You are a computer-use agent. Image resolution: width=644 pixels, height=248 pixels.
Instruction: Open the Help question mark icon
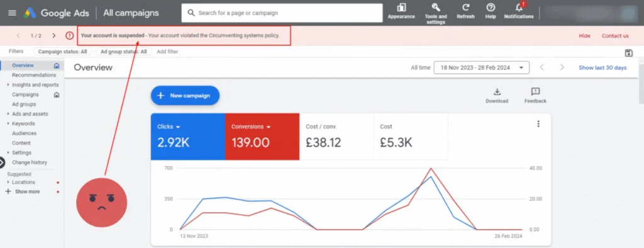(x=491, y=8)
